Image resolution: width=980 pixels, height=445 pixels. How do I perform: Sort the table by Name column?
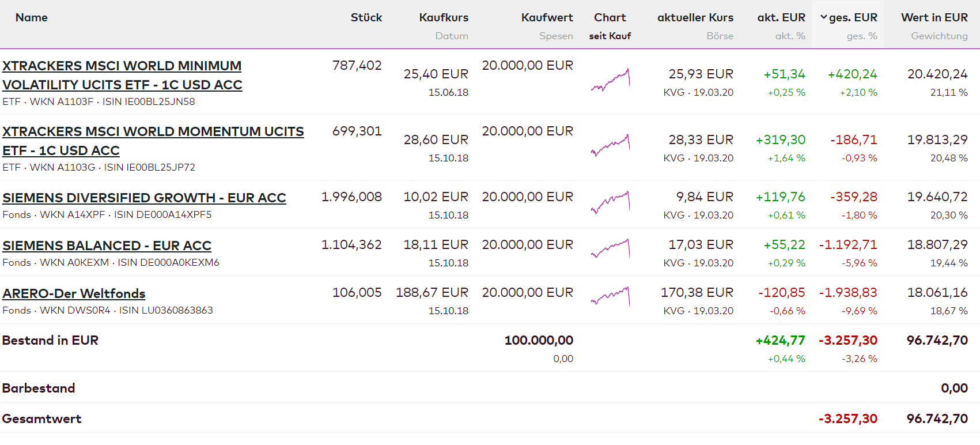[x=32, y=17]
